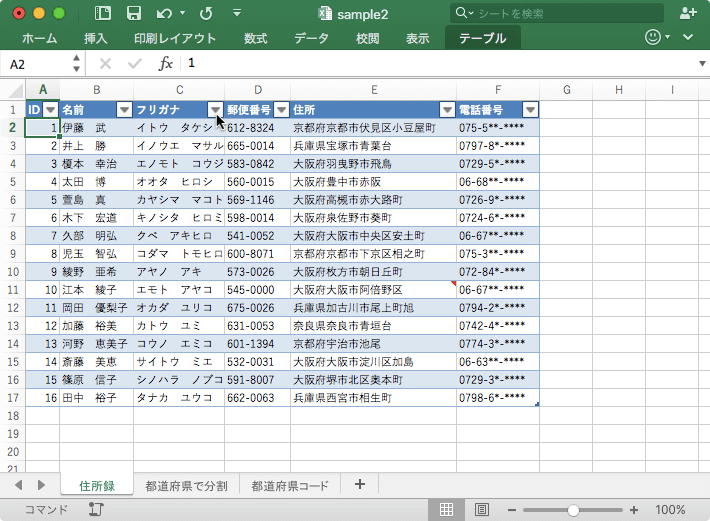This screenshot has width=710, height=521.
Task: Redo the last action
Action: 206,14
